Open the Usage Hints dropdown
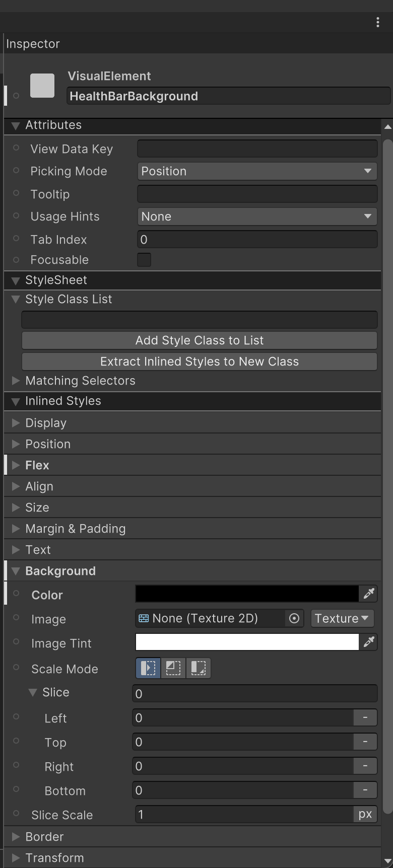 coord(257,216)
